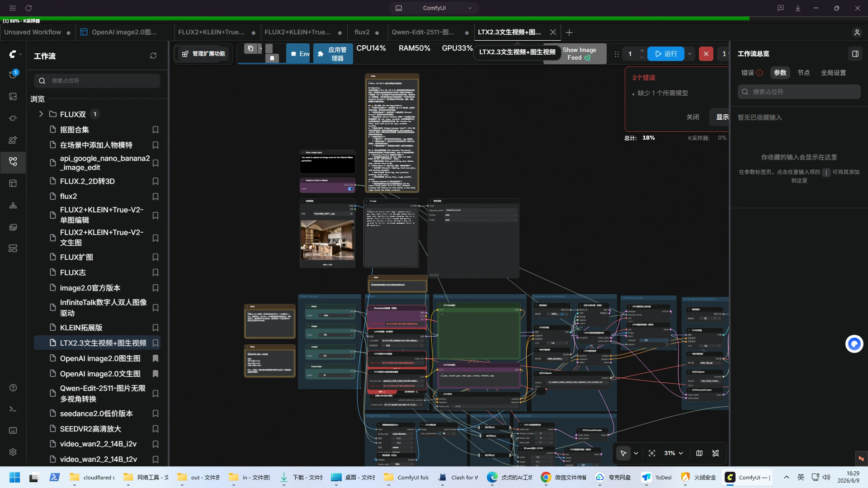Show hidden system tray icons chevron
This screenshot has height=488, width=868.
pyautogui.click(x=787, y=477)
